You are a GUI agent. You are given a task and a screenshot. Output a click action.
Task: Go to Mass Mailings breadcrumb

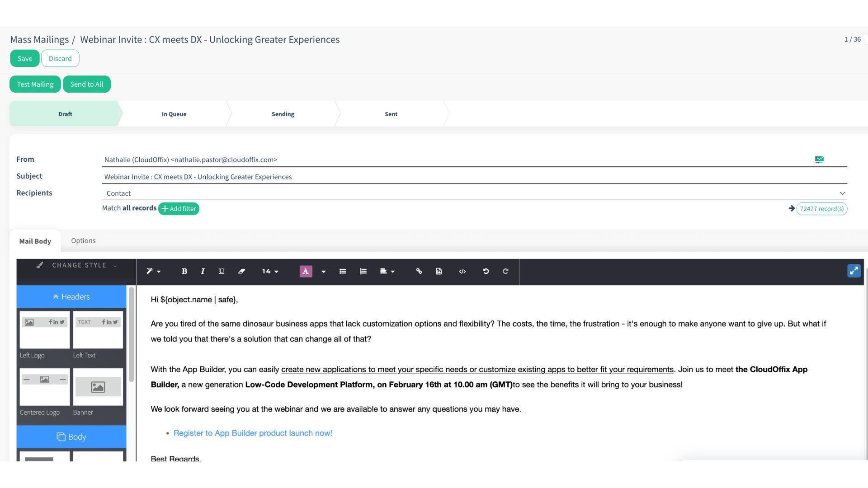[x=39, y=39]
